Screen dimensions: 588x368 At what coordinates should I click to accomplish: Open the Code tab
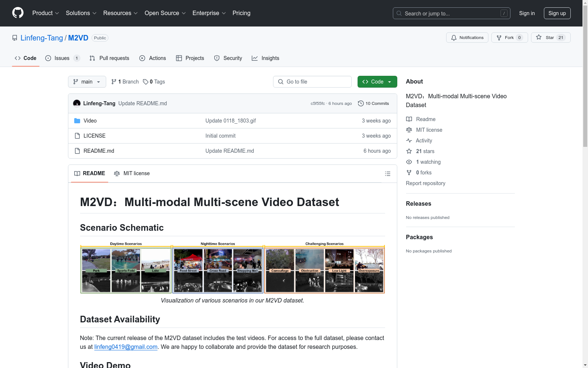tap(26, 58)
